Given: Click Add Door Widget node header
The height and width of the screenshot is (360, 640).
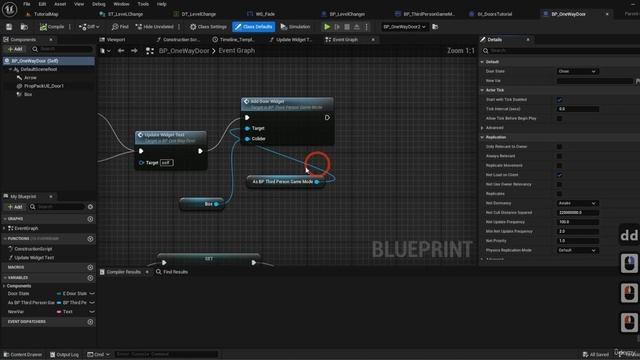Looking at the screenshot, I should tap(287, 104).
